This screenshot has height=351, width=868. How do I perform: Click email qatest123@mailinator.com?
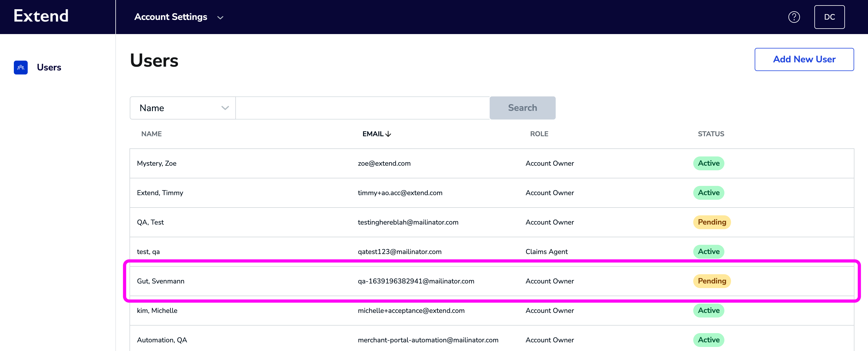(400, 252)
